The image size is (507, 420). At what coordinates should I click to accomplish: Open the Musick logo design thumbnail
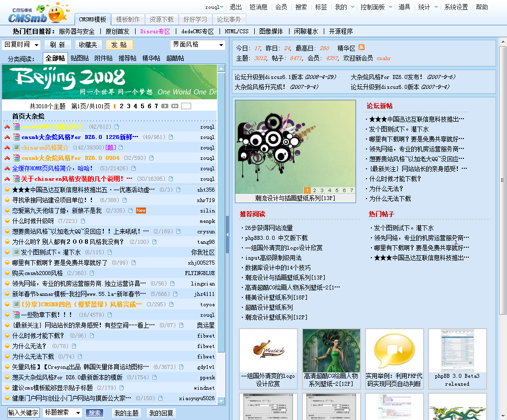coord(268,351)
